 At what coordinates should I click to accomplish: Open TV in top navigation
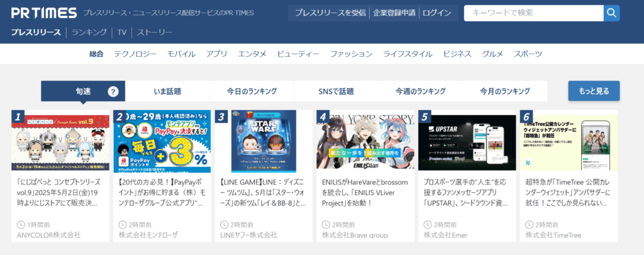(x=121, y=33)
